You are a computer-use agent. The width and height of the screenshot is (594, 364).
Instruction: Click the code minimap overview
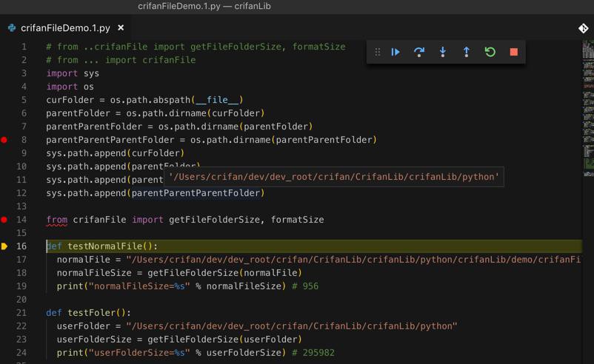[x=588, y=108]
